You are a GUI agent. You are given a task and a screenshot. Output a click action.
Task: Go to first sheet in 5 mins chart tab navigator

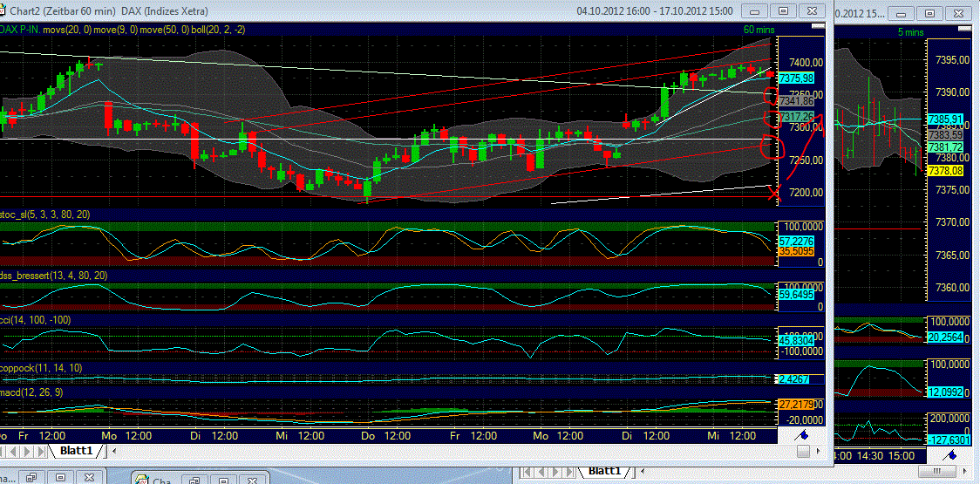click(x=526, y=471)
